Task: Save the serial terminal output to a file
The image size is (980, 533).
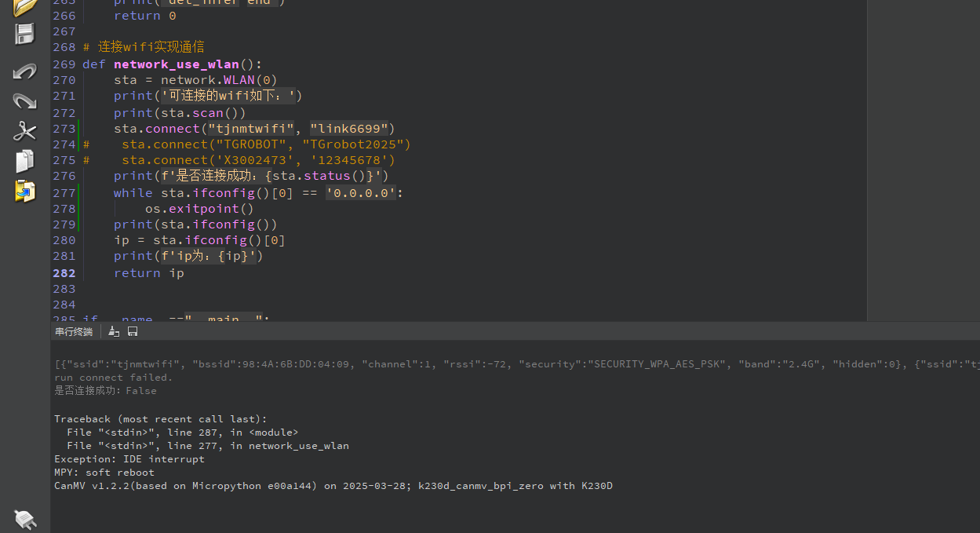Action: [x=133, y=332]
